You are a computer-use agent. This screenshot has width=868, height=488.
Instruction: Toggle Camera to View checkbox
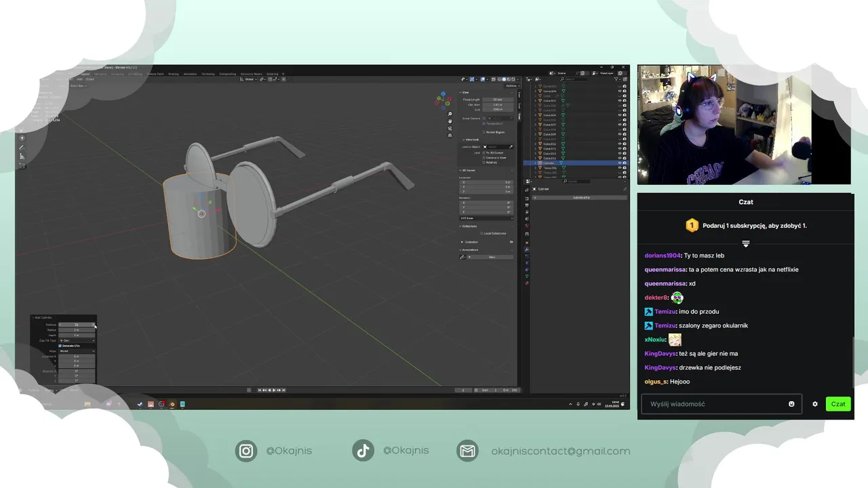[484, 157]
